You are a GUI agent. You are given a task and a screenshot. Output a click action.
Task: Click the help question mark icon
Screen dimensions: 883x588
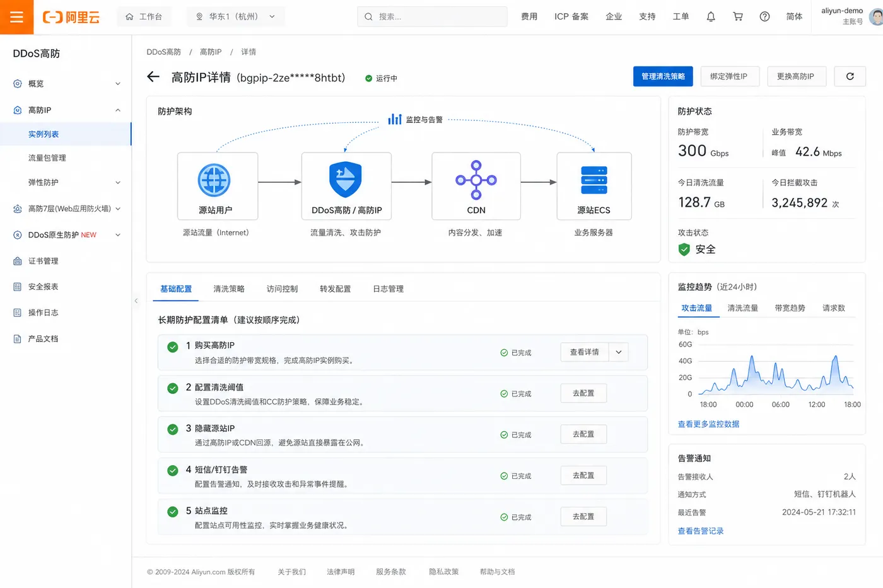coord(764,17)
